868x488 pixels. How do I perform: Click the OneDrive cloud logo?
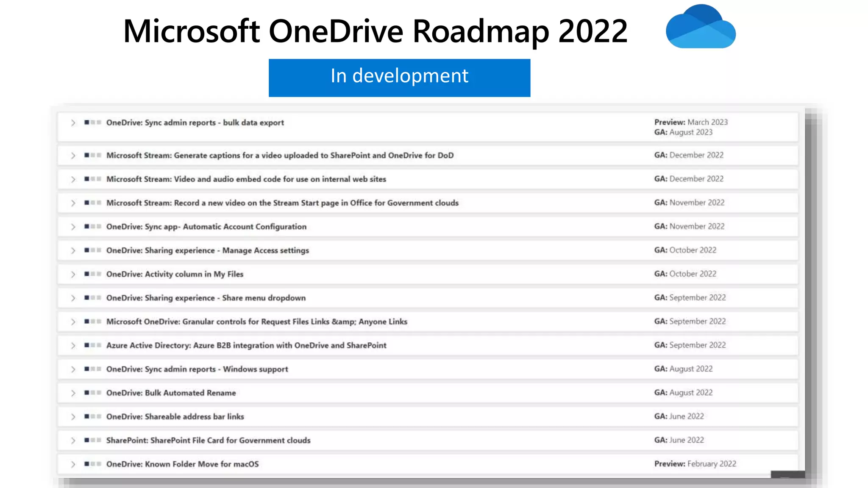[x=701, y=26]
